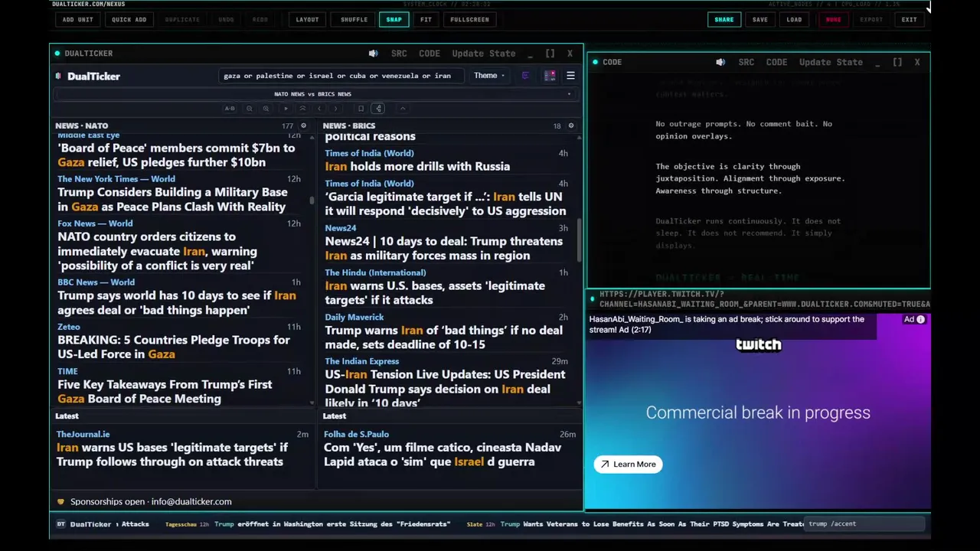The width and height of the screenshot is (980, 551).
Task: Open the NEWS · BRICS column settings gear
Action: click(x=570, y=126)
